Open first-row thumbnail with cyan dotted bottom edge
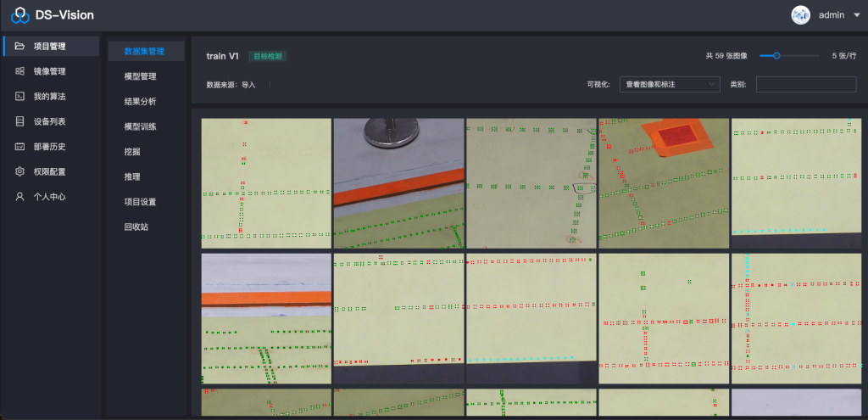The height and width of the screenshot is (420, 868). (x=797, y=183)
